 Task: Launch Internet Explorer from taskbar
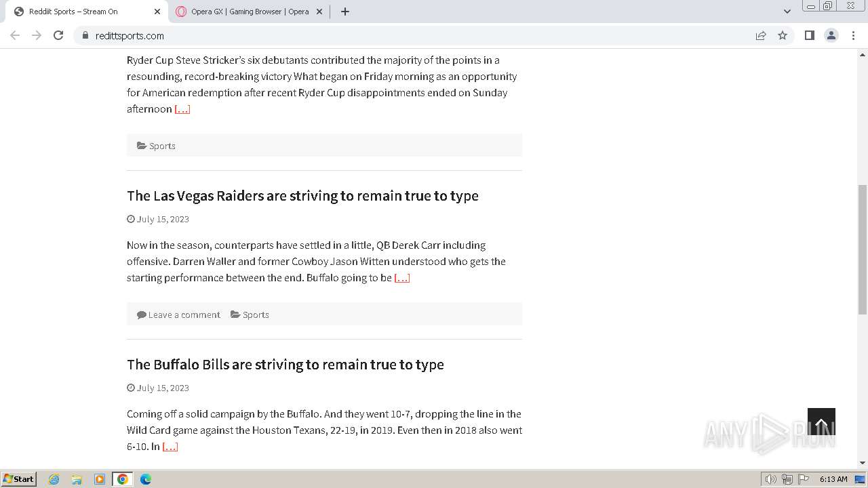54,479
